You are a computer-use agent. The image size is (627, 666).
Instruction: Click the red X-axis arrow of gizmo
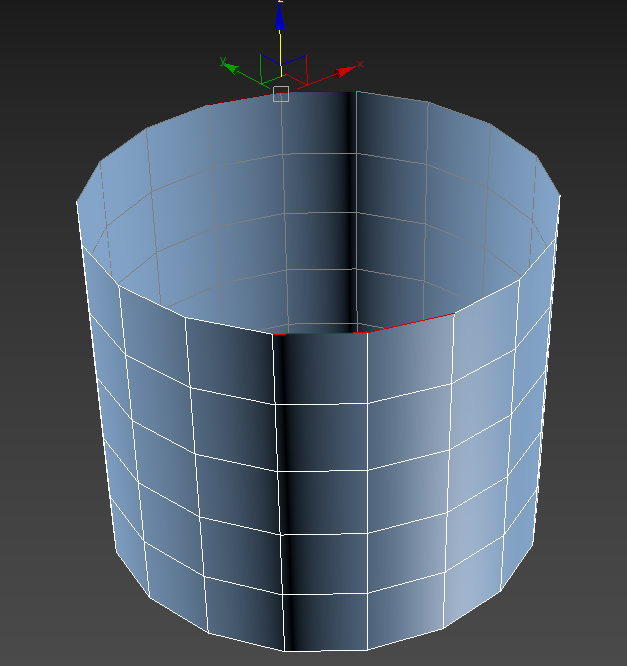click(x=344, y=71)
